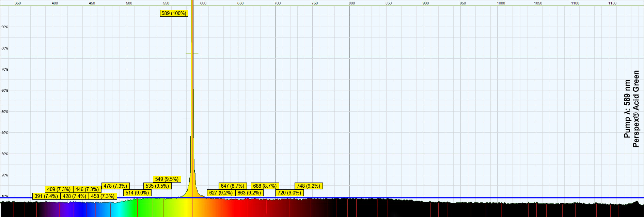The image size is (644, 217).
Task: Click the 450 wavelength axis tick label
Action: pyautogui.click(x=92, y=3)
